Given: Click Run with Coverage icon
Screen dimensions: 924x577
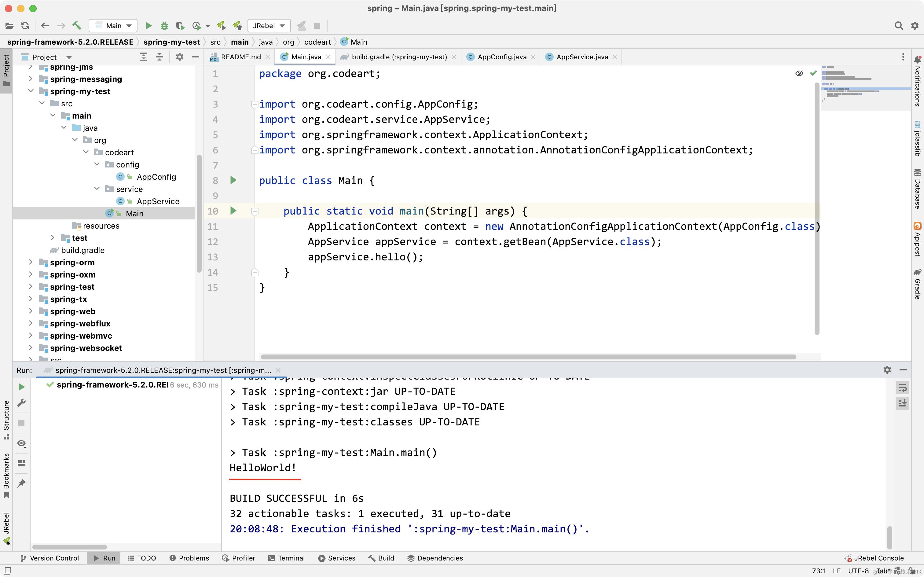Looking at the screenshot, I should 180,26.
